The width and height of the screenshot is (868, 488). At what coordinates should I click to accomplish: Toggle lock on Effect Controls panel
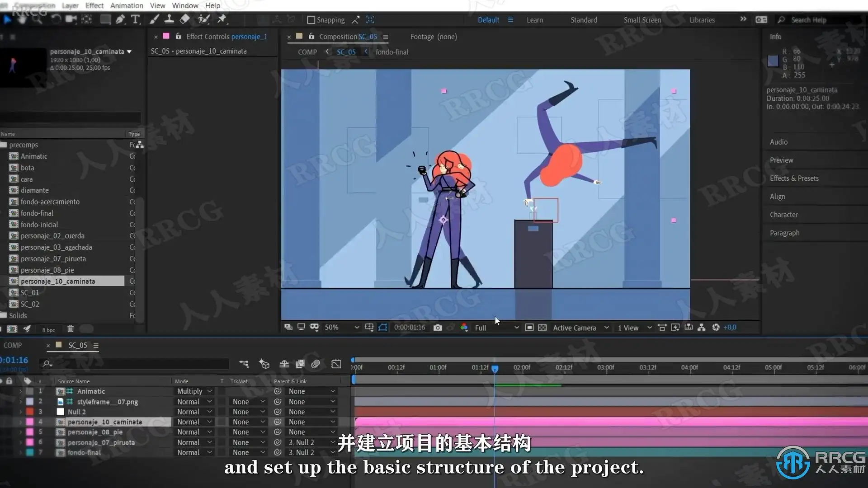[178, 37]
